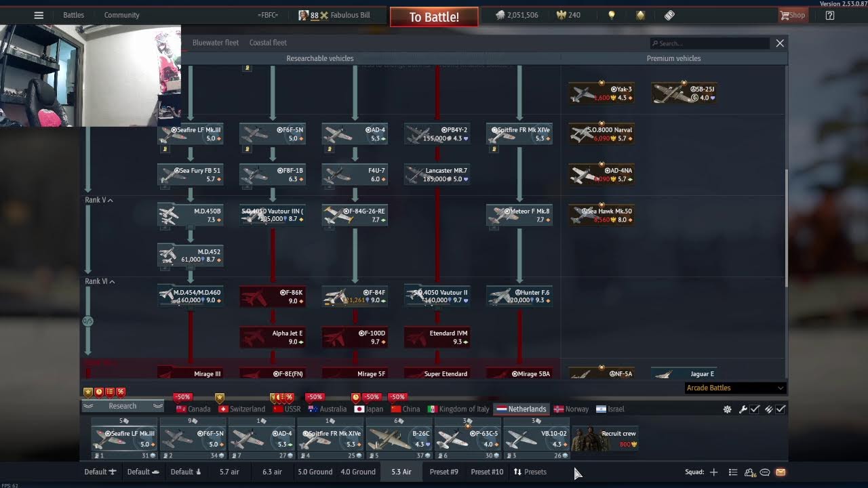868x488 pixels.
Task: Open the Battles menu
Action: pyautogui.click(x=74, y=15)
